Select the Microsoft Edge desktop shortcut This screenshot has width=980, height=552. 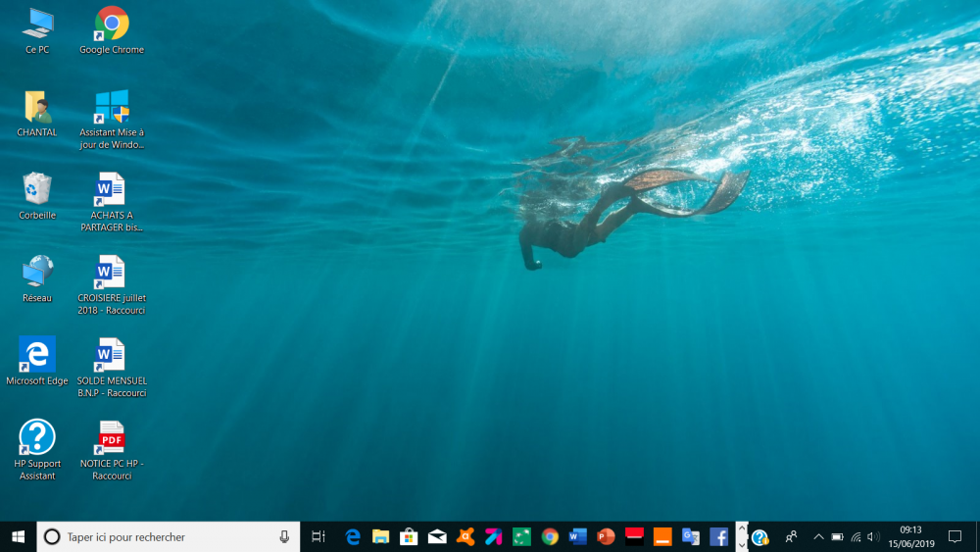click(x=37, y=362)
